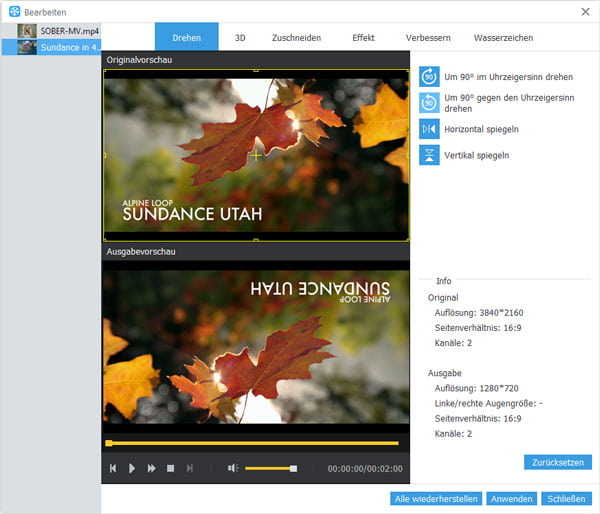Click the yellow playback progress bar
This screenshot has width=600, height=514.
[x=253, y=443]
